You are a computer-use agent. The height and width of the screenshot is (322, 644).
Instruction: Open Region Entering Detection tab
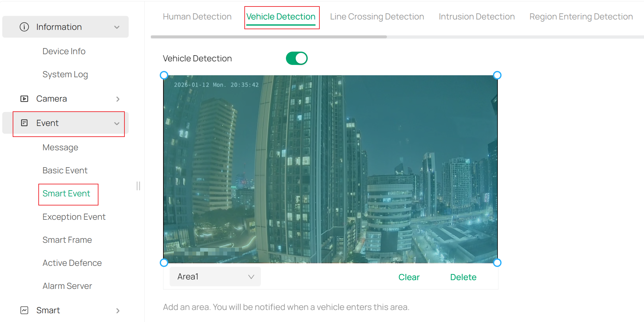[x=581, y=16]
